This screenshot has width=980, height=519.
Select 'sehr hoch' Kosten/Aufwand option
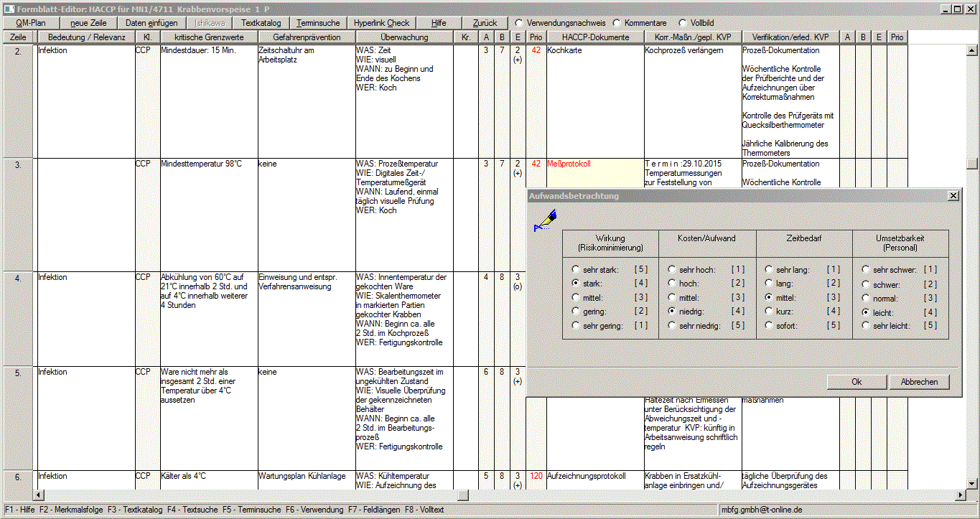pos(673,270)
